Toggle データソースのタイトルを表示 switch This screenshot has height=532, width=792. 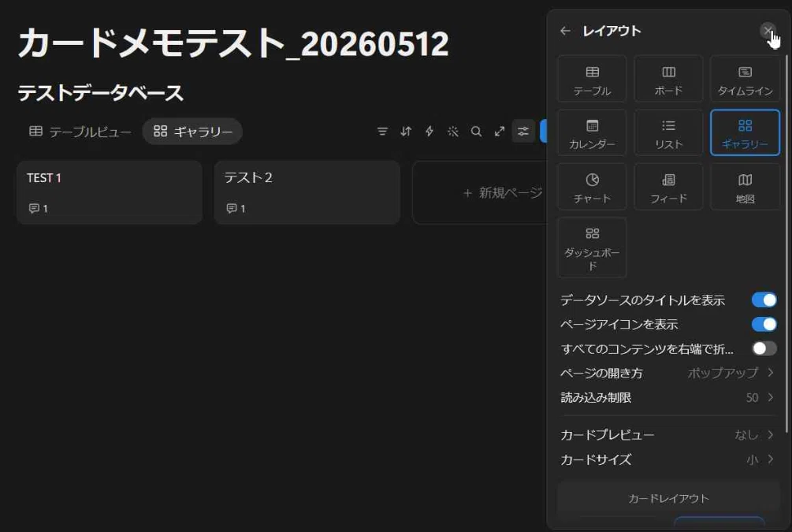(x=764, y=300)
